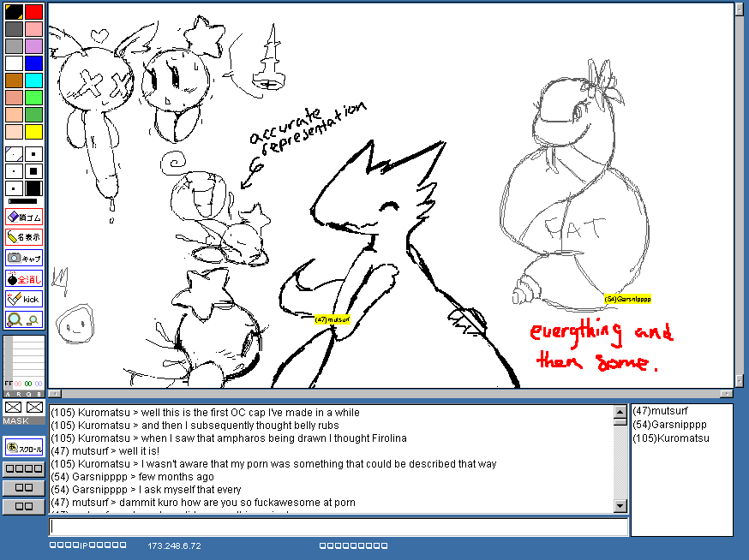
Task: Select the first-row right brush size box
Action: click(33, 154)
